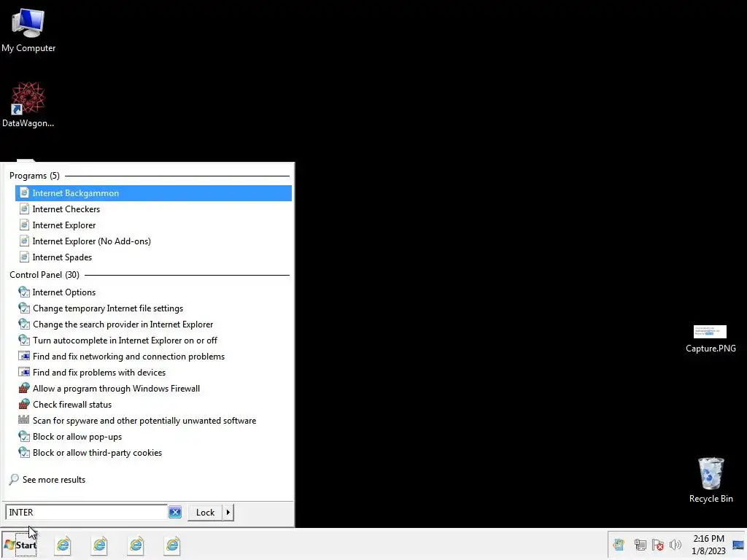The width and height of the screenshot is (747, 560).
Task: Click the Internet Options control panel icon
Action: pyautogui.click(x=24, y=292)
